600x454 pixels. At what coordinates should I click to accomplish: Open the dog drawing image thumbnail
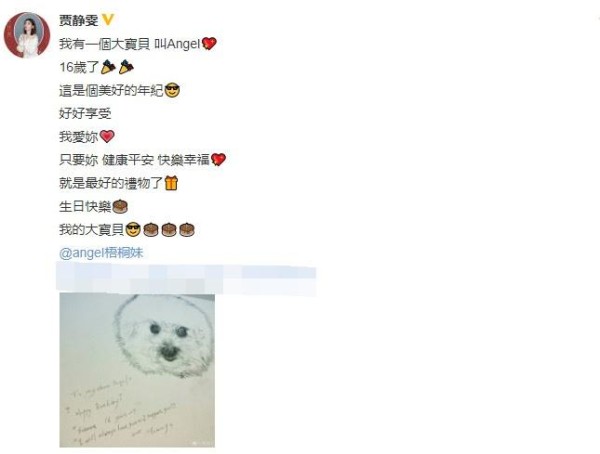click(137, 371)
